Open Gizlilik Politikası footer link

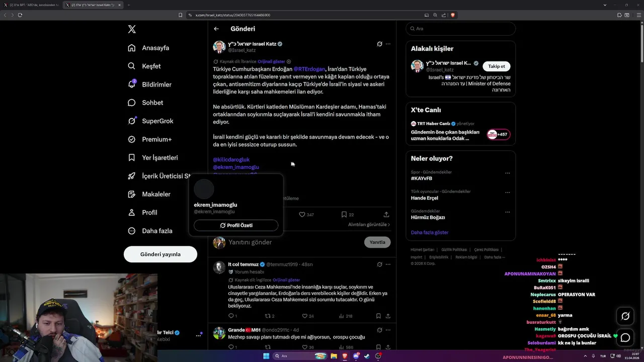(454, 249)
